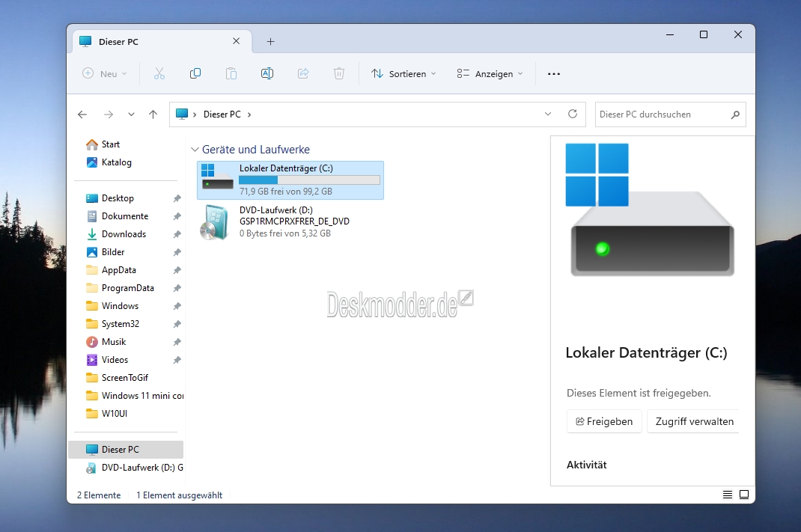Click the Freigeben button
Image resolution: width=801 pixels, height=532 pixels.
tap(604, 421)
